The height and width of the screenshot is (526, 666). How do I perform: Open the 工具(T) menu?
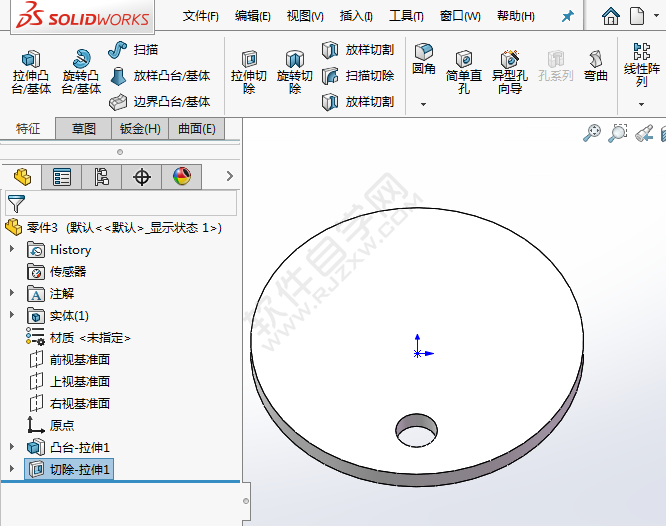tap(406, 16)
